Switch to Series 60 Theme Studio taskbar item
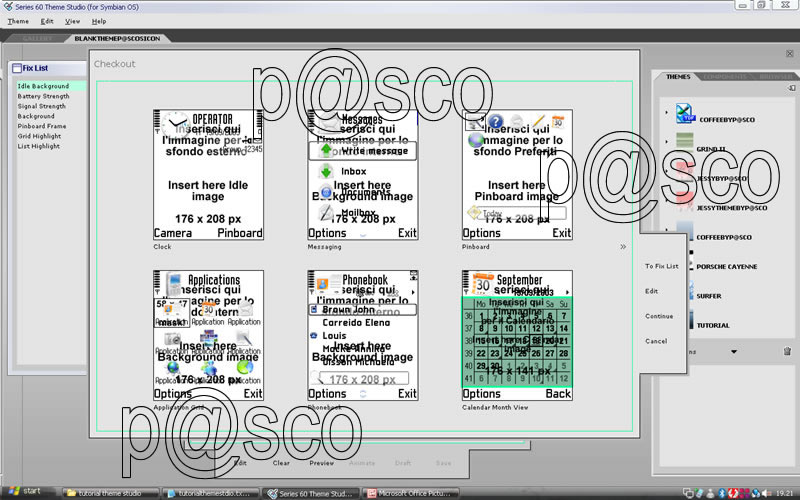The image size is (800, 500). tap(311, 493)
